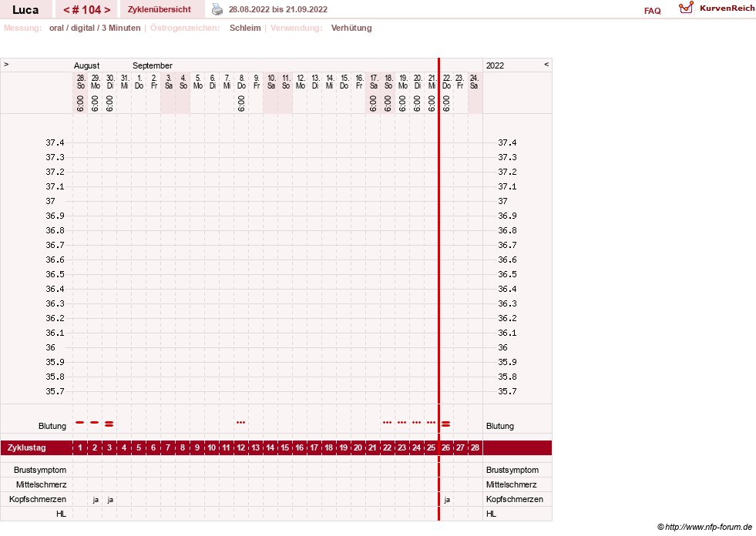This screenshot has height=536, width=756.
Task: Click the right 'Kopfschmerzen' row label
Action: pos(515,499)
